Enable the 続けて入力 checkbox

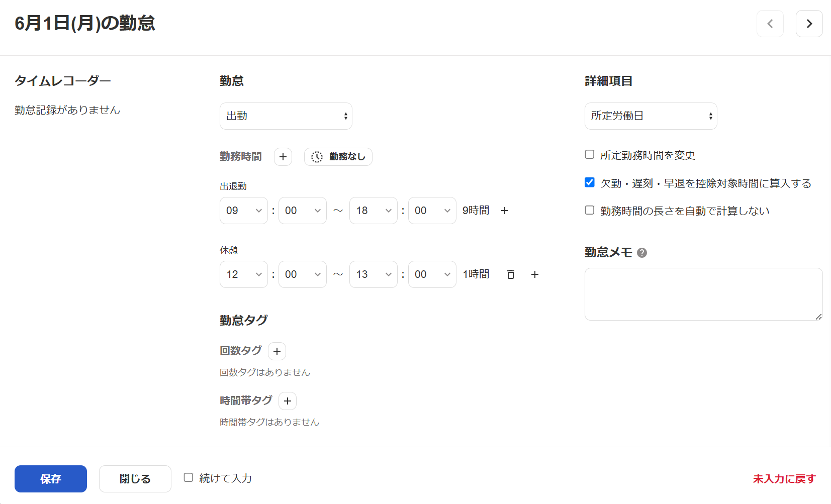189,477
